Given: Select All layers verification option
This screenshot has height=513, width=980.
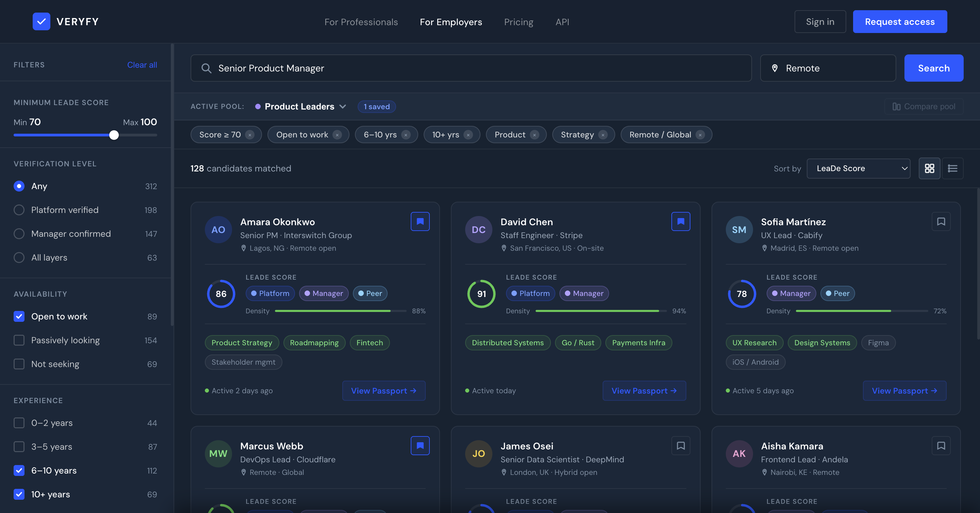Looking at the screenshot, I should [19, 258].
